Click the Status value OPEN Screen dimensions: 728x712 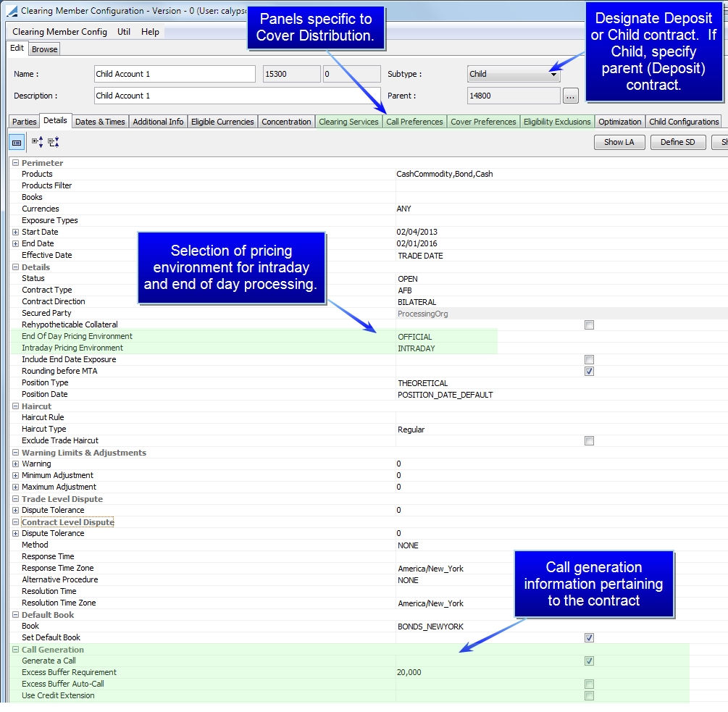[408, 279]
